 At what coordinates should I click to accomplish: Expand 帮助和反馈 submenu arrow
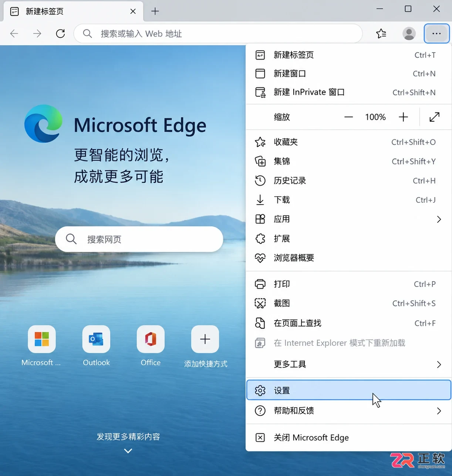[439, 411]
